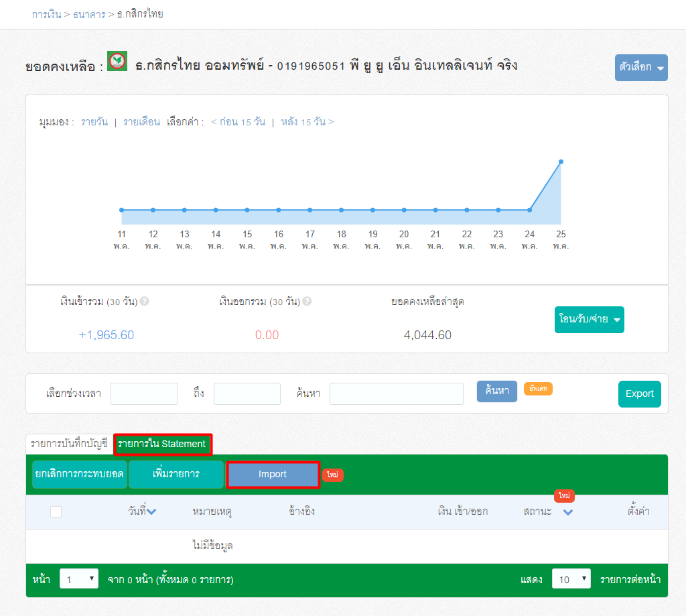
Task: Click the 25 พ.ค. chart data point
Action: (561, 162)
